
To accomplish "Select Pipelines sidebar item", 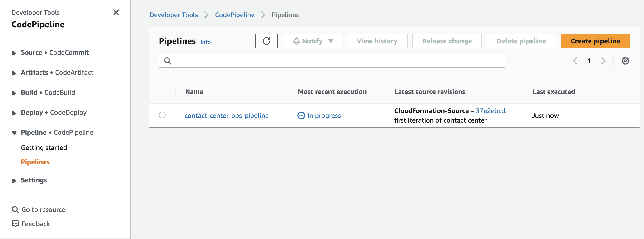I will point(35,162).
